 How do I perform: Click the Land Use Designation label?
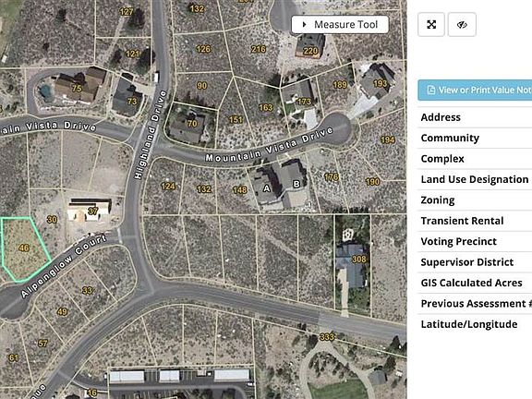(x=475, y=179)
